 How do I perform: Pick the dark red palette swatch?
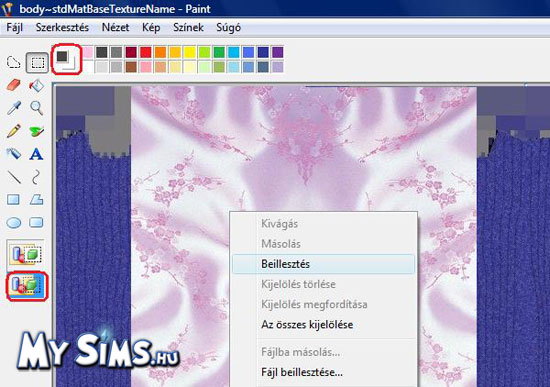coord(131,52)
